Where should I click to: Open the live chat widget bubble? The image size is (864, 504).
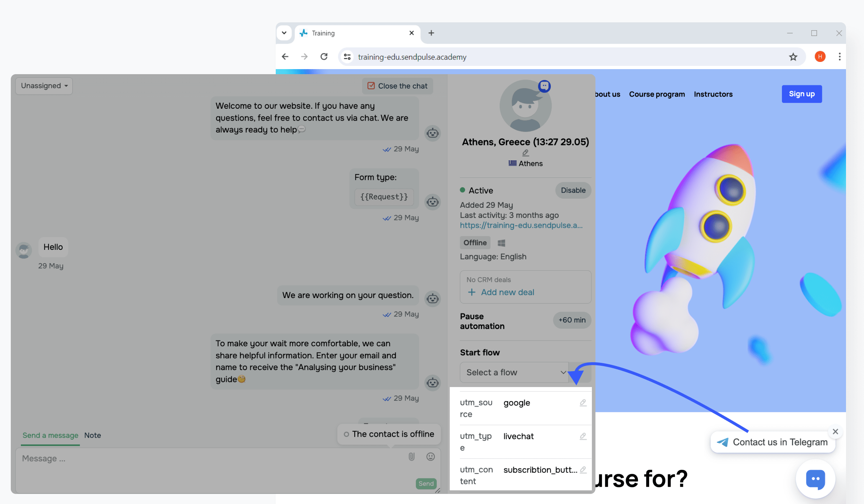tap(815, 479)
